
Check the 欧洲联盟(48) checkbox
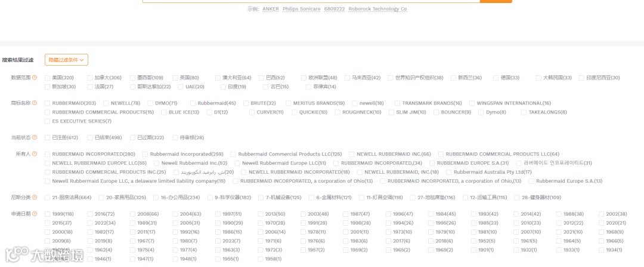(304, 78)
